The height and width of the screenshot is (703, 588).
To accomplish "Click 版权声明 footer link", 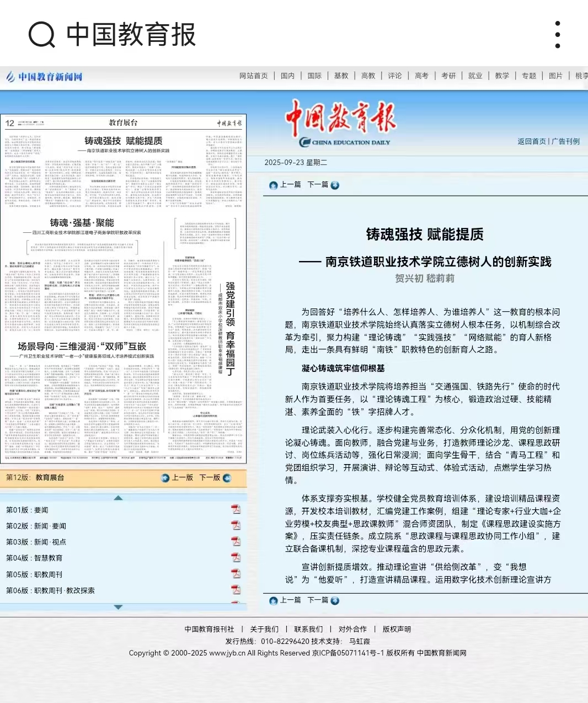I will [x=397, y=629].
